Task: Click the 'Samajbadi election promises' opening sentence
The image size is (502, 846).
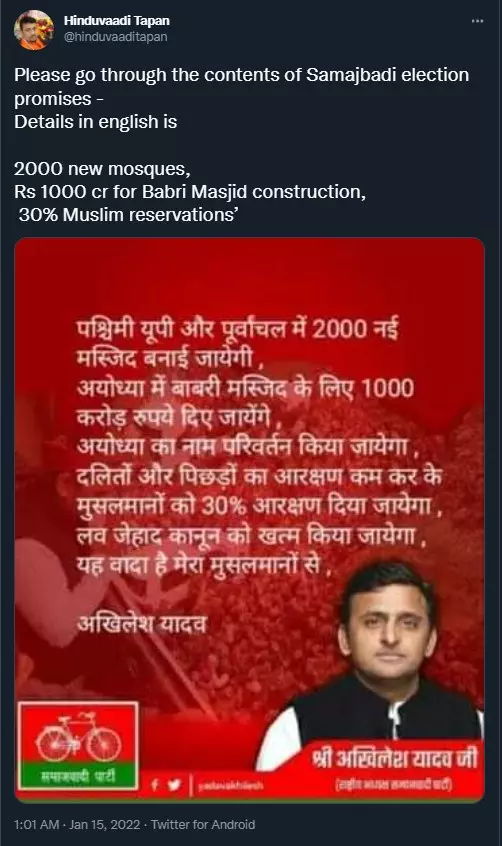Action: (x=241, y=86)
